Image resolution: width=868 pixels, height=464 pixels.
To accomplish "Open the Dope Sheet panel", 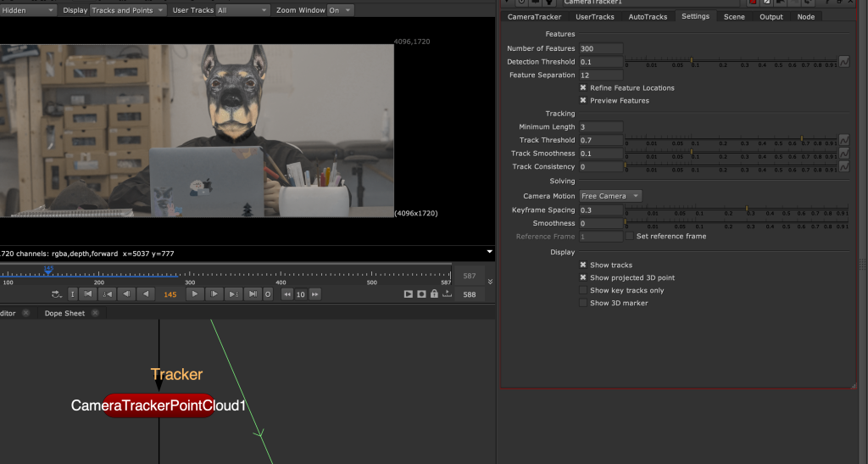I will click(x=64, y=313).
